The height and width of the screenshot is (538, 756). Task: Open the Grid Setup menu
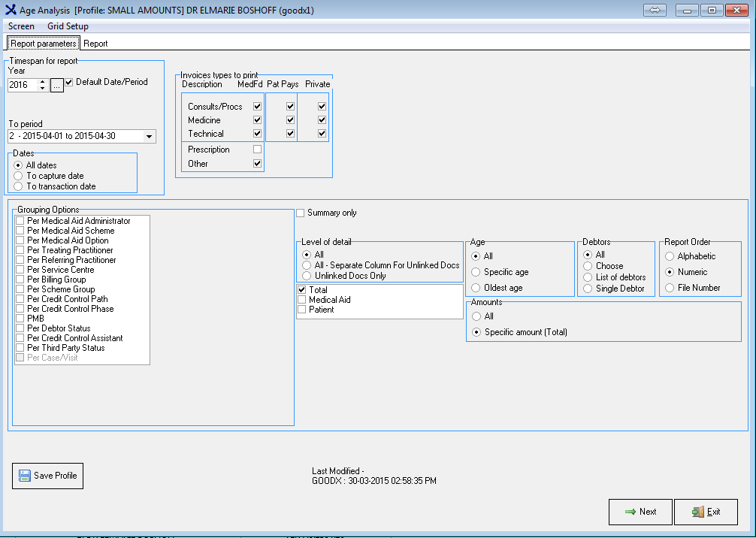coord(68,26)
